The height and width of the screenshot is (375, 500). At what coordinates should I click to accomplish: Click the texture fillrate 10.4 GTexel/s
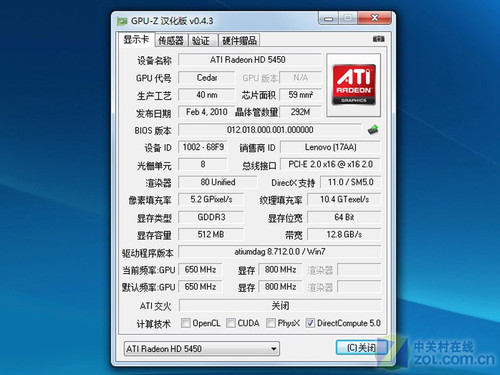coord(344,199)
